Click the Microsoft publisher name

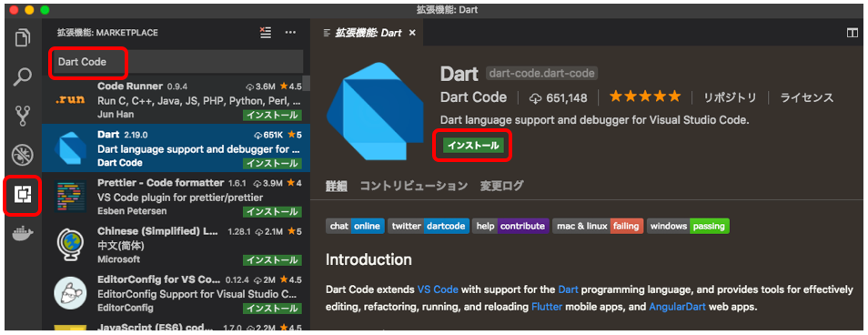pyautogui.click(x=118, y=259)
